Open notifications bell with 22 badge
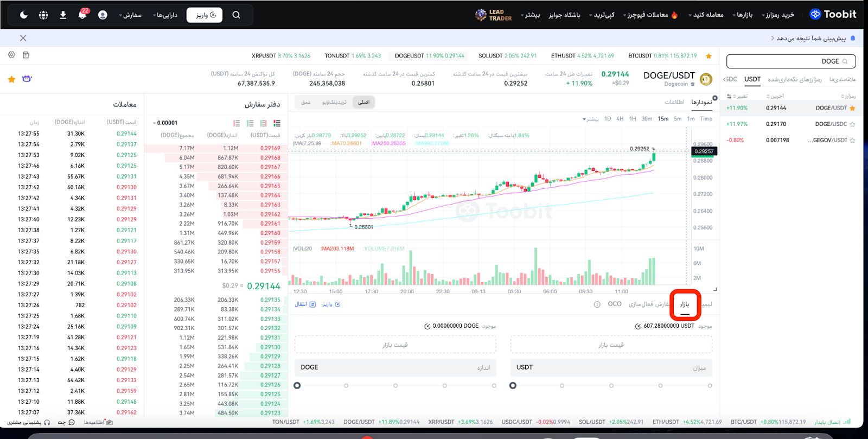This screenshot has width=868, height=439. [x=82, y=14]
